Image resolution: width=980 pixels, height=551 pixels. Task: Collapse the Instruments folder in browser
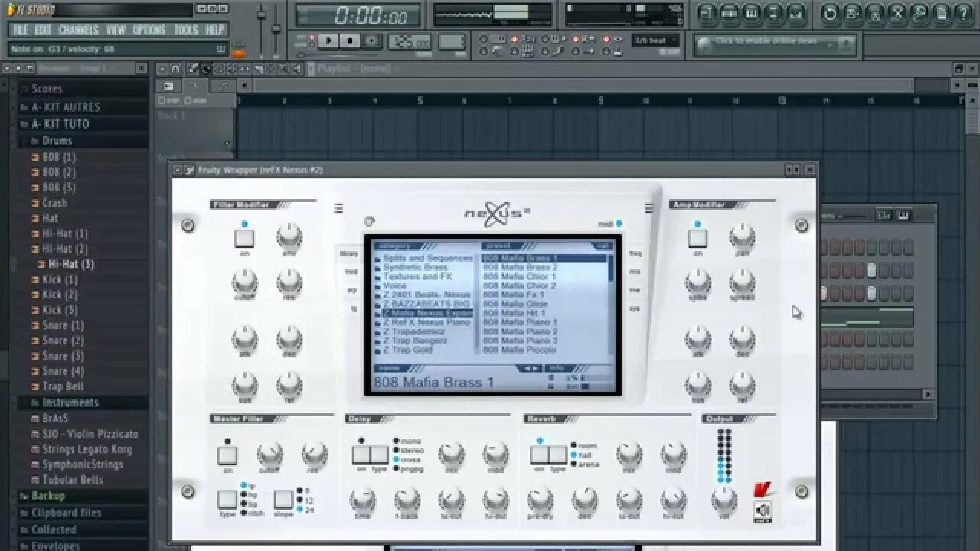tap(70, 403)
